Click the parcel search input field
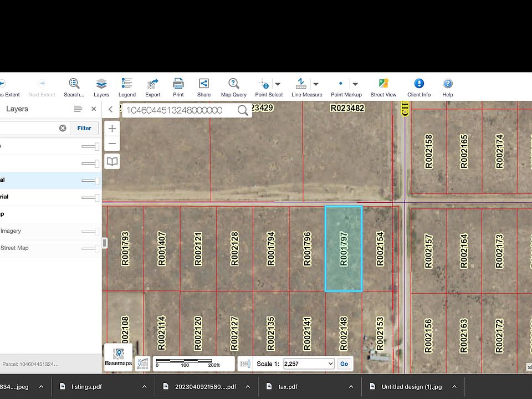Screen dimensions: 532x399 (183, 110)
